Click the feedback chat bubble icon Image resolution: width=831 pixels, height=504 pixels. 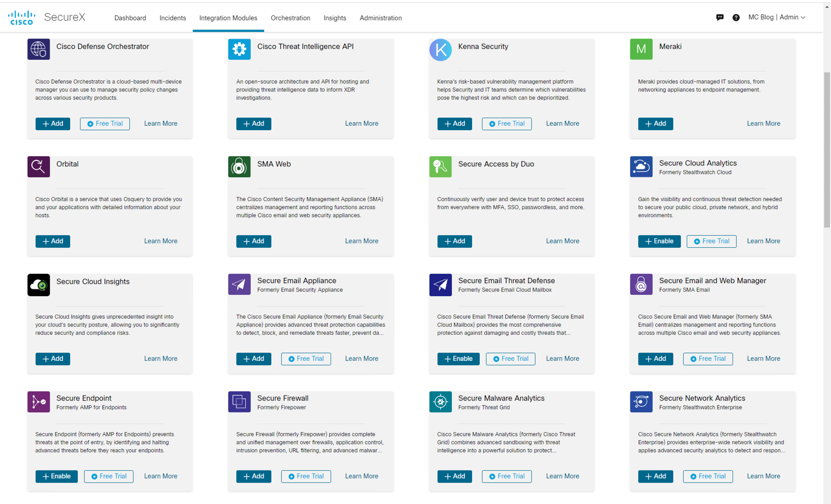point(720,17)
